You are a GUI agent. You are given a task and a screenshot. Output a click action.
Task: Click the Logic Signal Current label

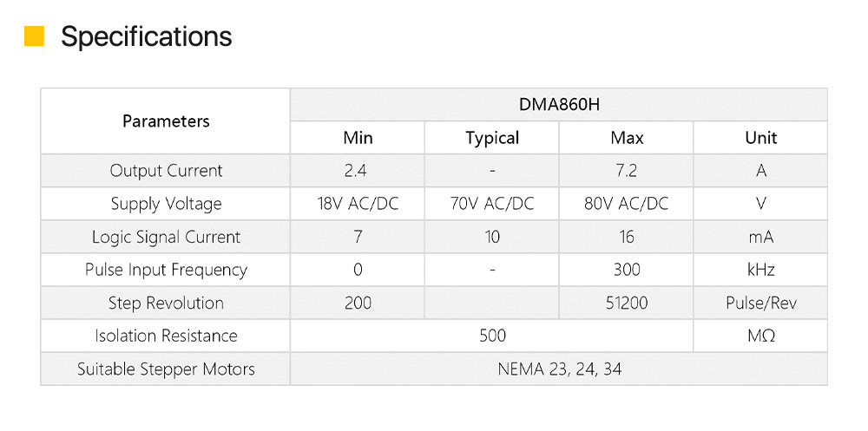166,237
